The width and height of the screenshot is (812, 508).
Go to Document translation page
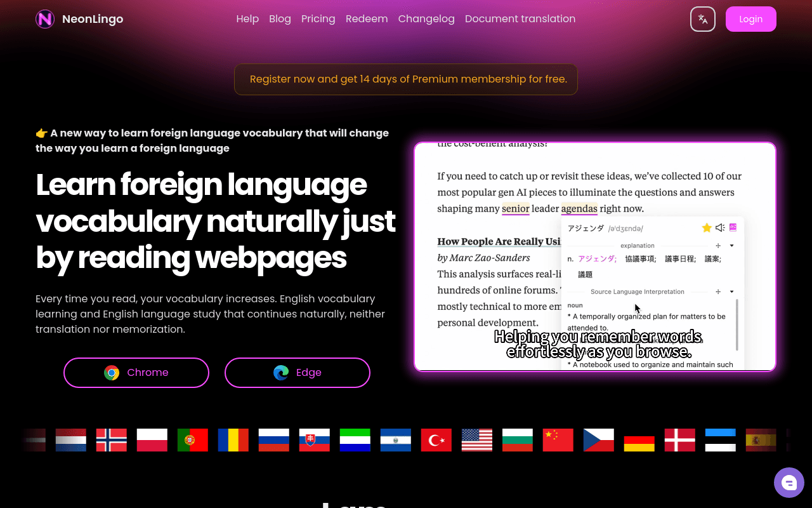pyautogui.click(x=520, y=19)
